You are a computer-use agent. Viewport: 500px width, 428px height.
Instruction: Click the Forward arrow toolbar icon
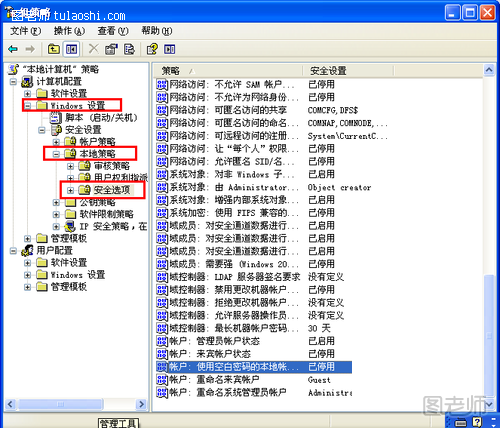click(30, 49)
